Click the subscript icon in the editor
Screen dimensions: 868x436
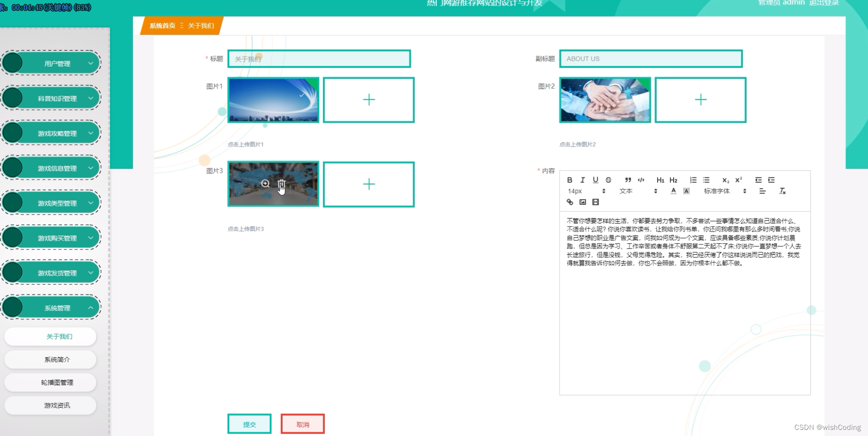pyautogui.click(x=725, y=180)
